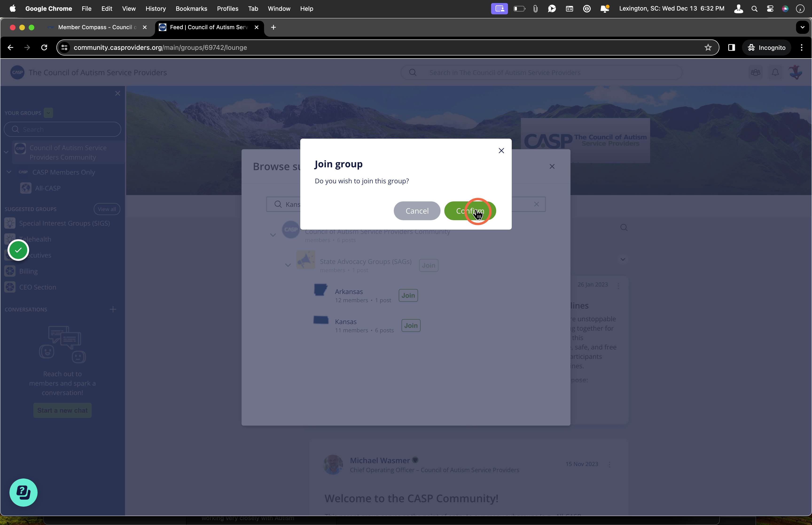The height and width of the screenshot is (525, 812).
Task: Open the Profiles menu
Action: pyautogui.click(x=228, y=8)
